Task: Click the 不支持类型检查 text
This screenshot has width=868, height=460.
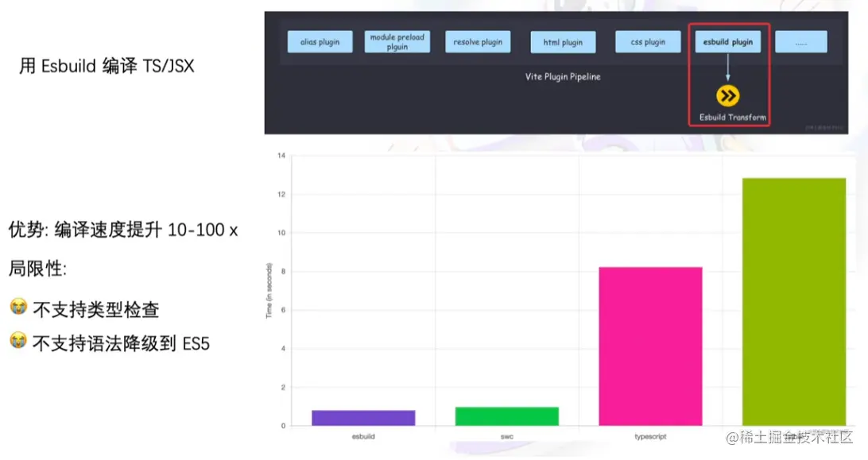Action: coord(95,310)
